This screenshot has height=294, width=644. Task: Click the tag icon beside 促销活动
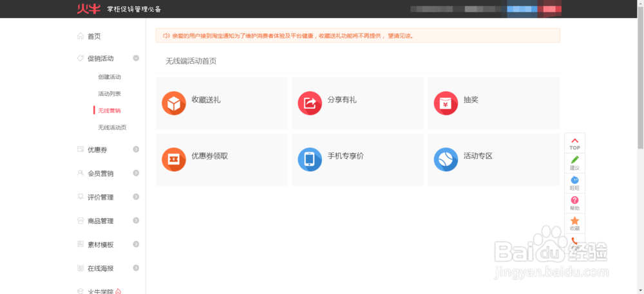[x=80, y=59]
